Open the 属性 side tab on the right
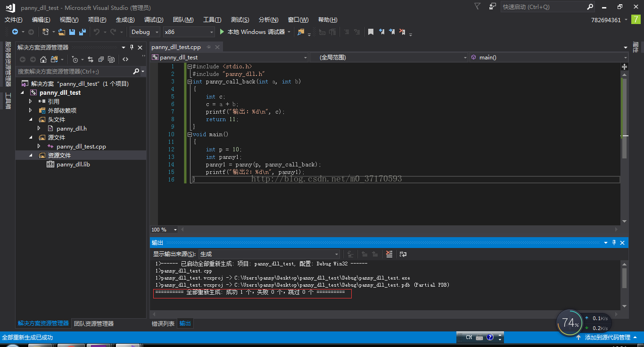 [636, 47]
